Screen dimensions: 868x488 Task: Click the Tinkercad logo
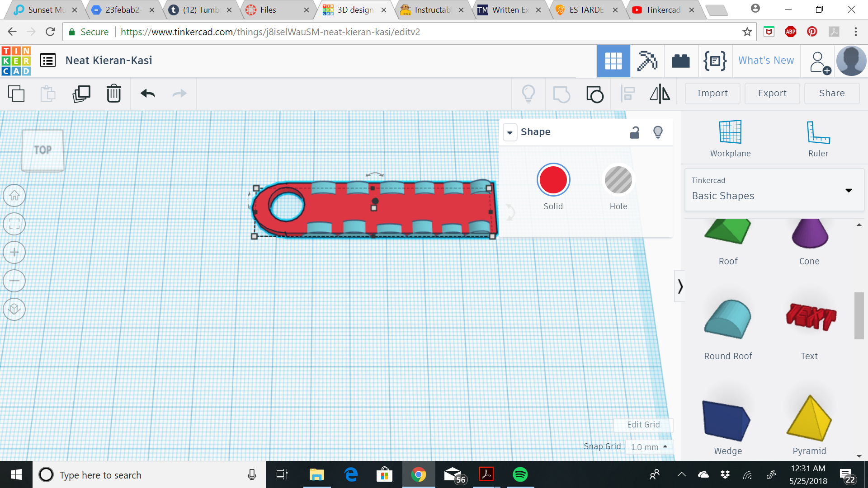coord(16,61)
